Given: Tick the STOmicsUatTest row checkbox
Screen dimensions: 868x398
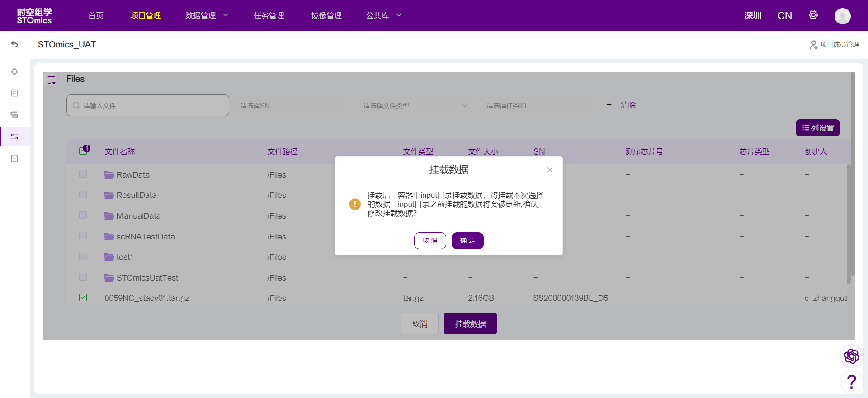Looking at the screenshot, I should click(83, 277).
